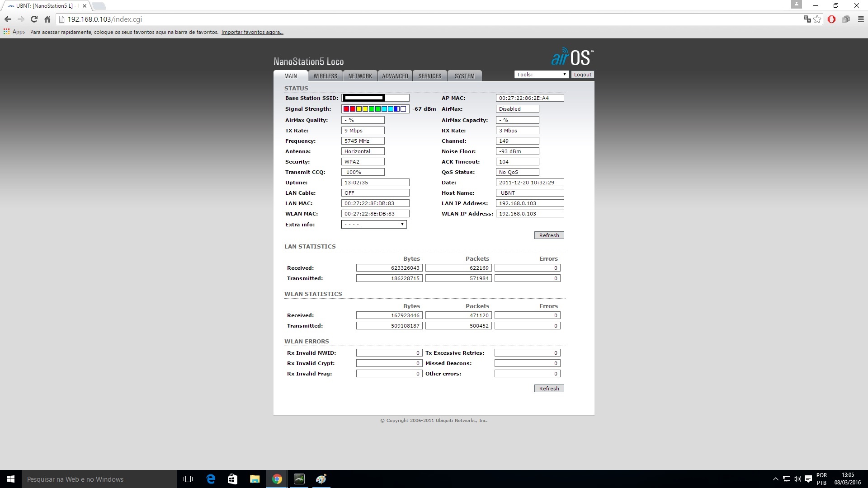868x488 pixels.
Task: Show hidden system tray icons
Action: tap(776, 479)
